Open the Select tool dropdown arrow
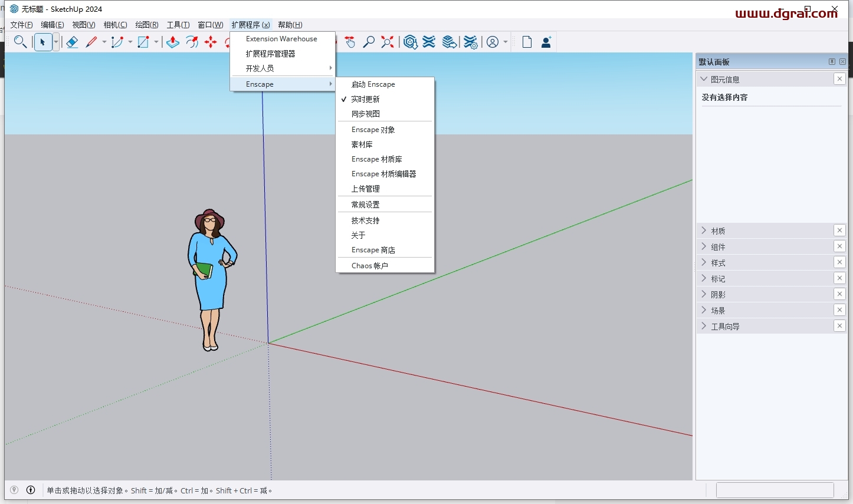The image size is (853, 504). tap(56, 42)
